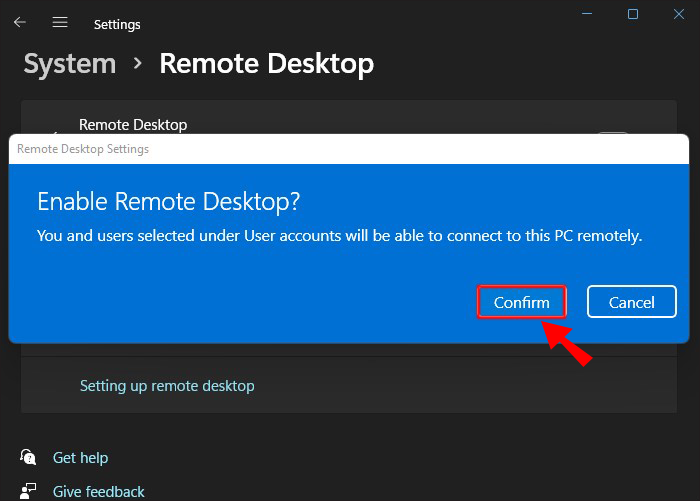Open the Setting up remote desktop link
Viewport: 700px width, 501px height.
pyautogui.click(x=167, y=385)
